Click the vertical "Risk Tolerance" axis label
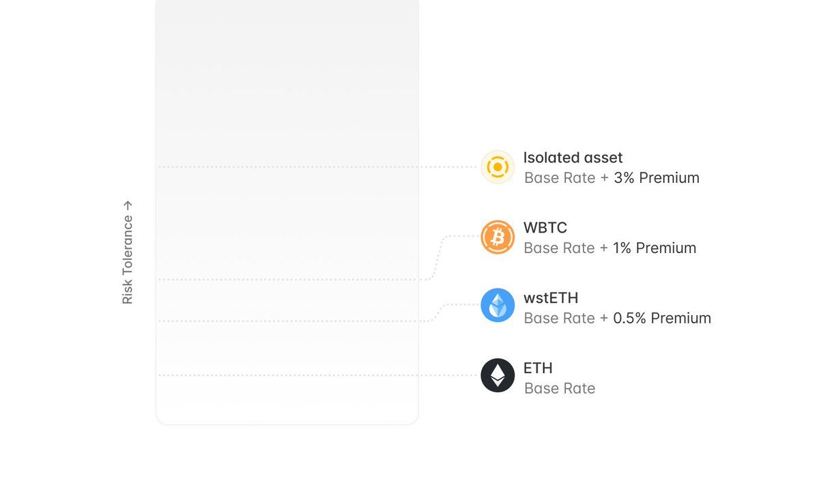819x504 pixels. [x=128, y=259]
